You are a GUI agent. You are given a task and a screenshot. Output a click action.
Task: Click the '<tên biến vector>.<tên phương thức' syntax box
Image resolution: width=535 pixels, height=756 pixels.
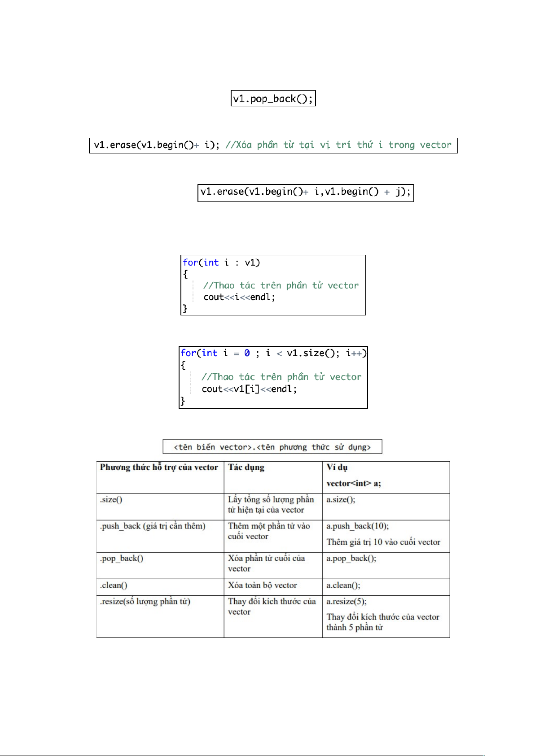coord(272,447)
